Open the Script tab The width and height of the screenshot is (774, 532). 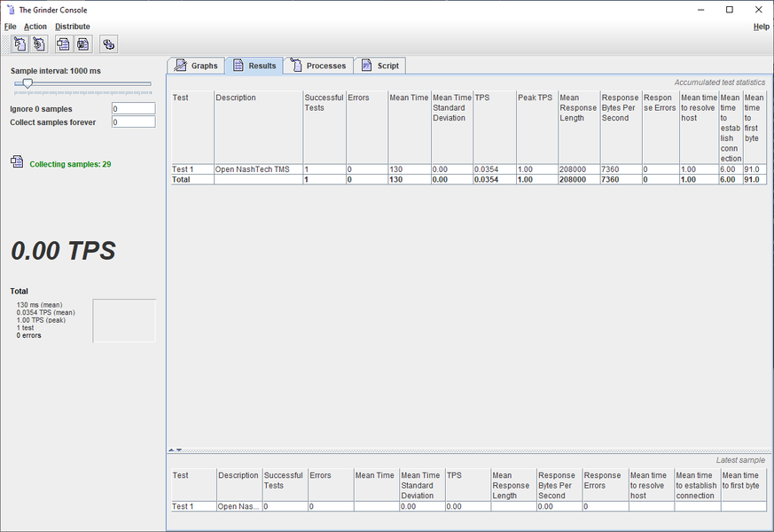[x=380, y=66]
